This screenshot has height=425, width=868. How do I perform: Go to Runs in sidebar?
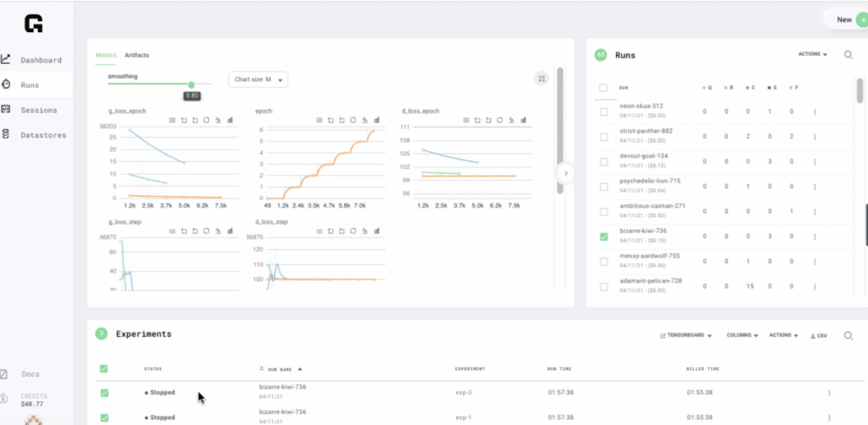36,85
